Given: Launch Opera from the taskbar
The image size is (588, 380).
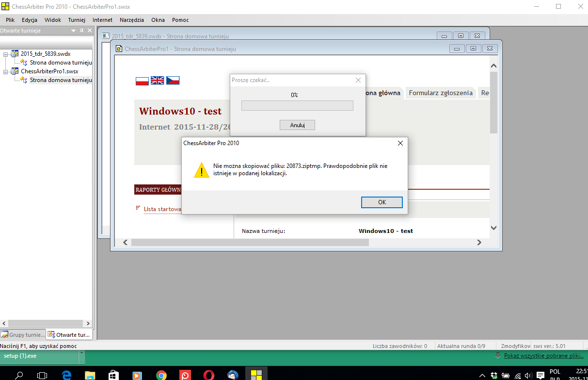Looking at the screenshot, I should 209,374.
